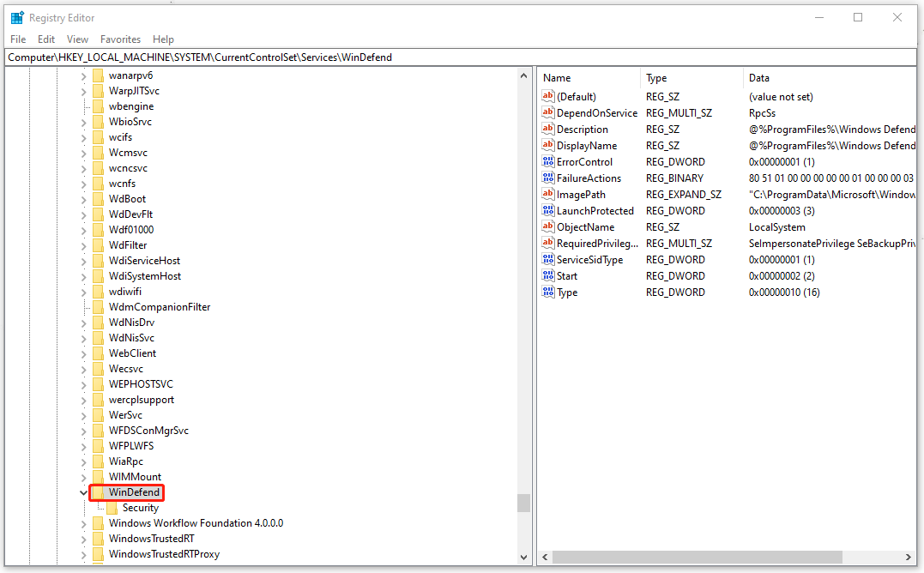Viewport: 924px width, 573px height.
Task: Click the LaunchProtected DWORD icon
Action: pos(548,210)
